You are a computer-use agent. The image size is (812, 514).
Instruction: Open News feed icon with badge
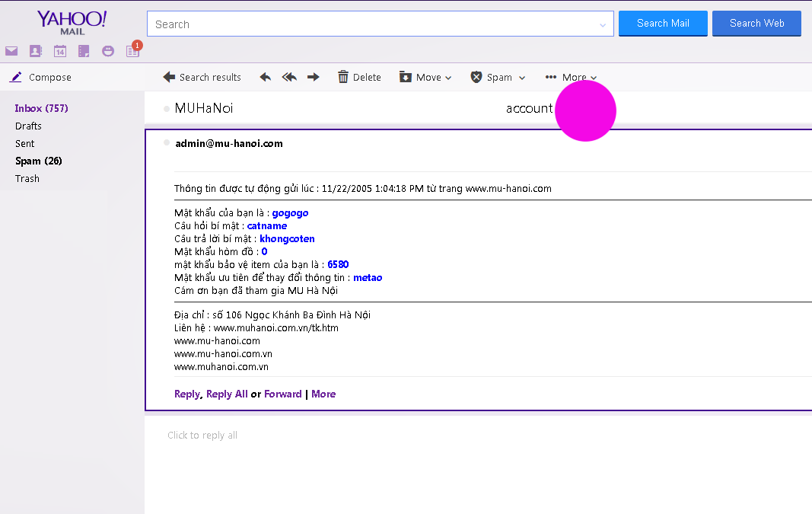pyautogui.click(x=133, y=49)
